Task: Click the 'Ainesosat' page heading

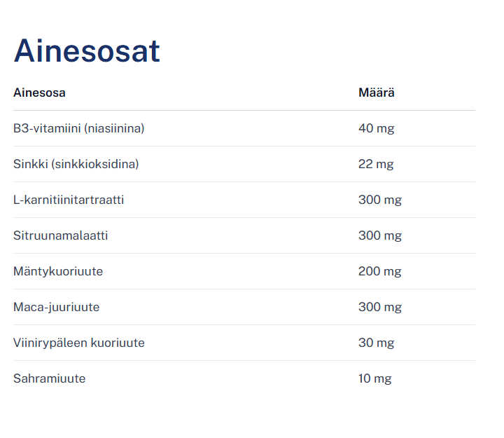Action: point(87,51)
